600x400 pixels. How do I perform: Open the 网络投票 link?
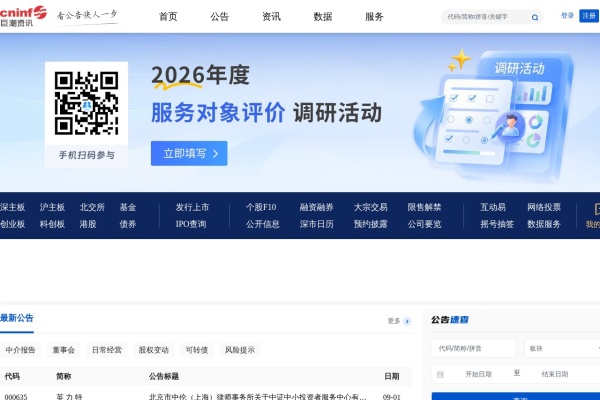[x=544, y=207]
